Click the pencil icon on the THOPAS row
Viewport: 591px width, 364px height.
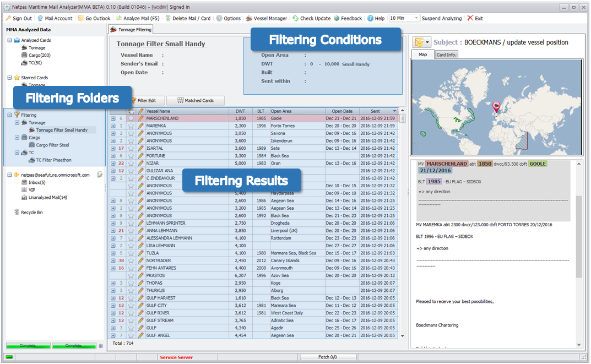[140, 283]
